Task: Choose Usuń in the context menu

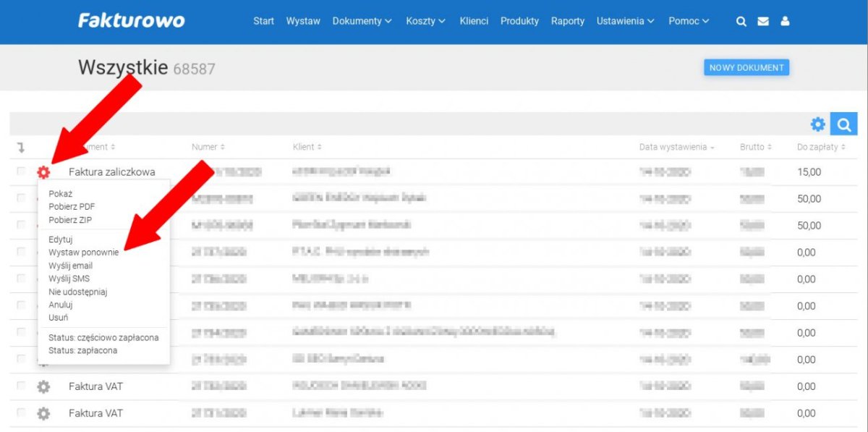Action: point(59,318)
